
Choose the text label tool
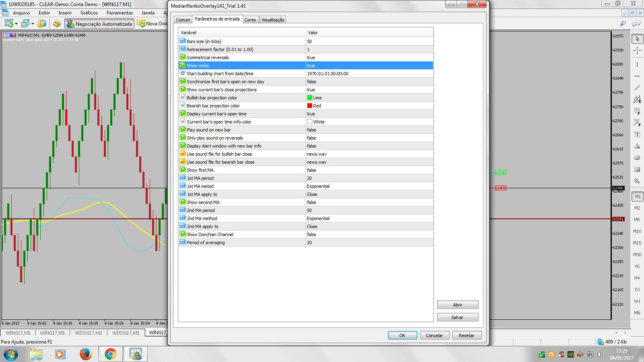pos(637,134)
